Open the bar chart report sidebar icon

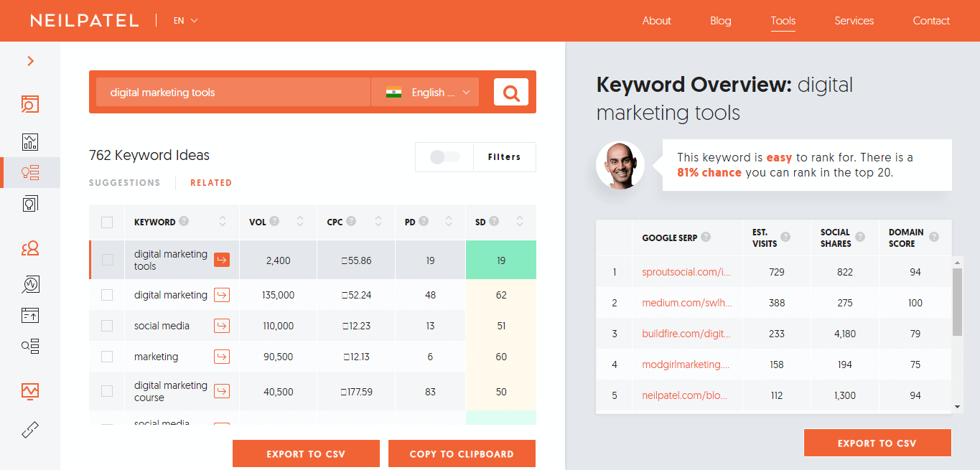click(x=30, y=141)
